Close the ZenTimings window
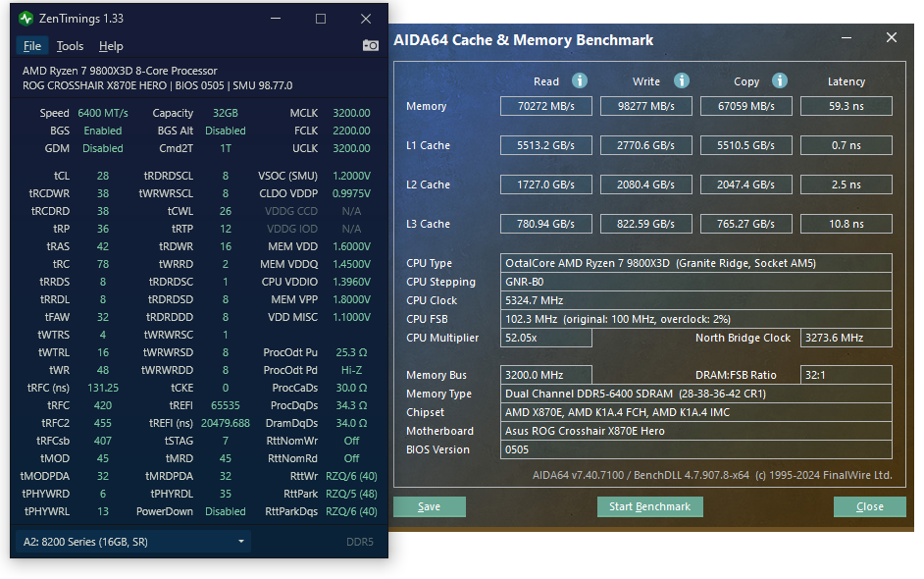924x579 pixels. click(x=366, y=19)
